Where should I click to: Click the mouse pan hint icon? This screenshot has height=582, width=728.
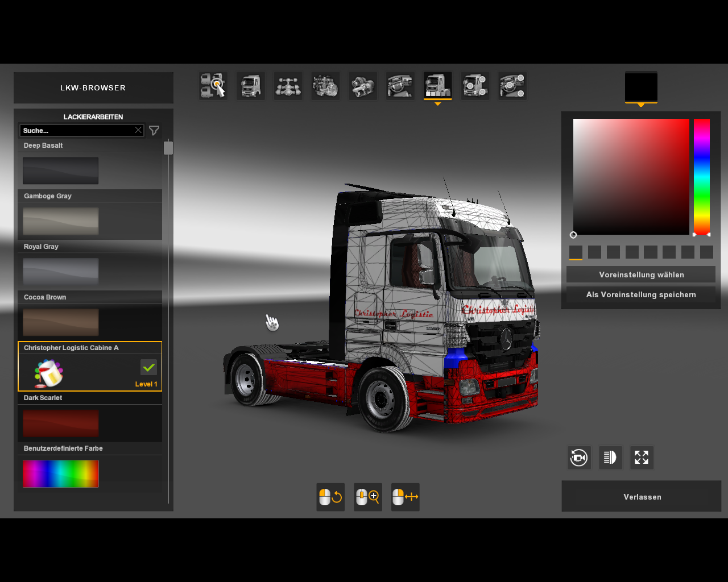click(x=406, y=497)
